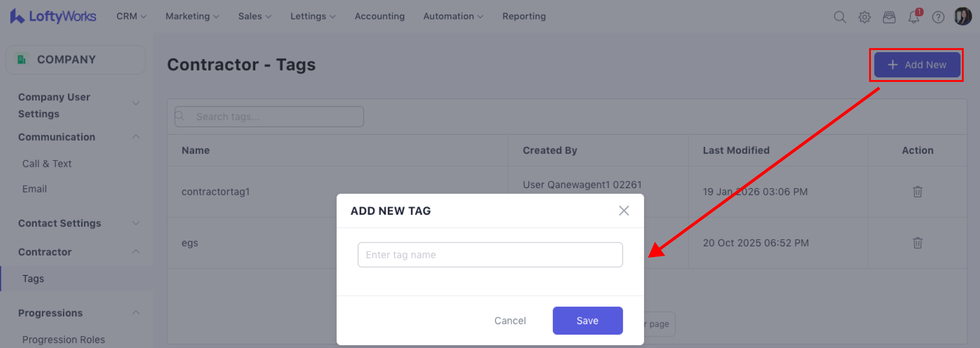Screen dimensions: 980x348
Task: Delete the egs tag via trash icon
Action: (x=917, y=243)
